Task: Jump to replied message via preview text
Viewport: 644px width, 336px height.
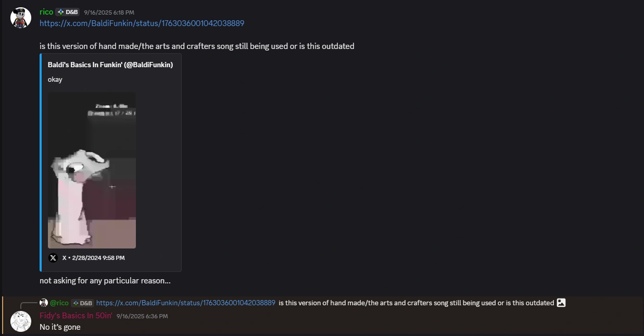Action: 416,303
